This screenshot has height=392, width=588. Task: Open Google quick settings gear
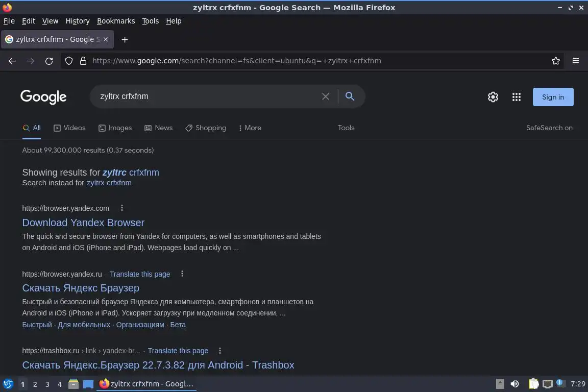click(493, 97)
